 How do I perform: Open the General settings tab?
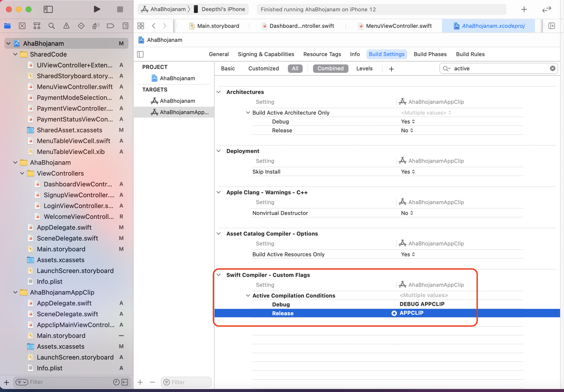click(x=219, y=54)
